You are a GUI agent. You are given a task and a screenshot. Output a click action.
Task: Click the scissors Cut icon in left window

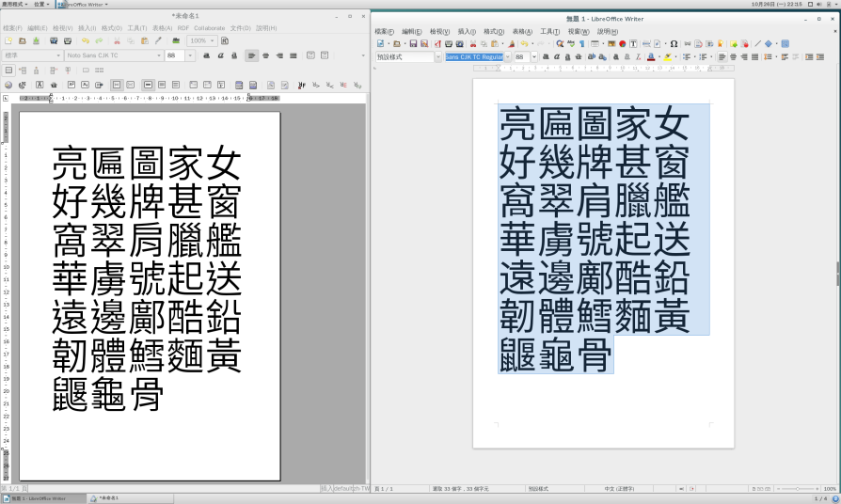tap(117, 41)
